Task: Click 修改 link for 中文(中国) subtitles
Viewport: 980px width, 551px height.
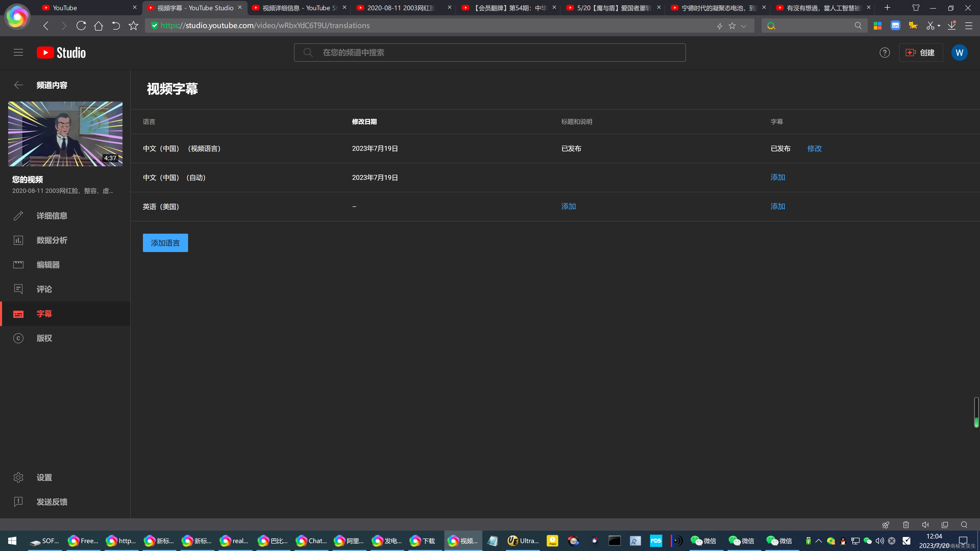Action: [x=815, y=149]
